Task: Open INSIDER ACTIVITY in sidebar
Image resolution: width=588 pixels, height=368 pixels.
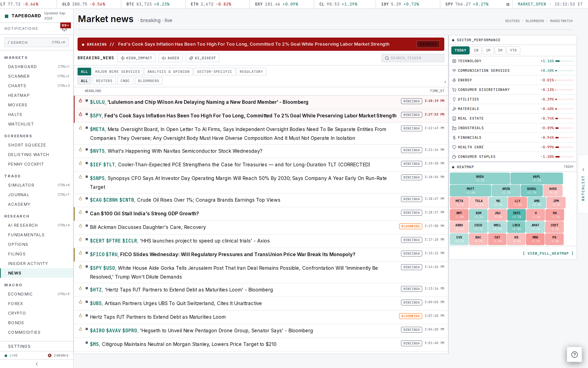Action: pyautogui.click(x=37, y=264)
